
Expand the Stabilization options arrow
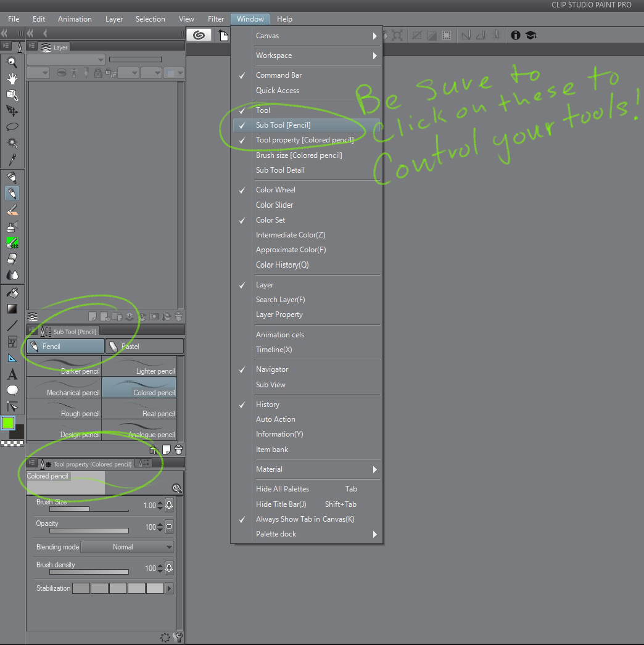pos(169,588)
